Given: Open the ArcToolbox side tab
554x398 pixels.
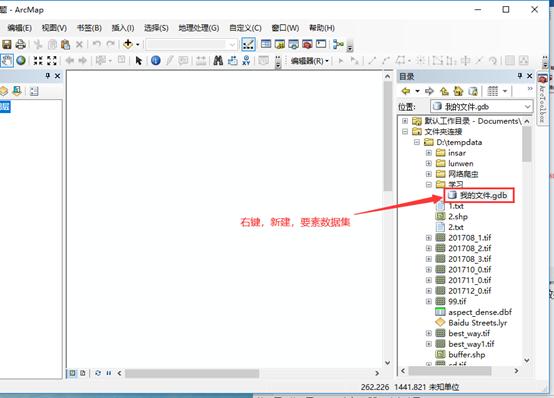Looking at the screenshot, I should click(x=543, y=98).
